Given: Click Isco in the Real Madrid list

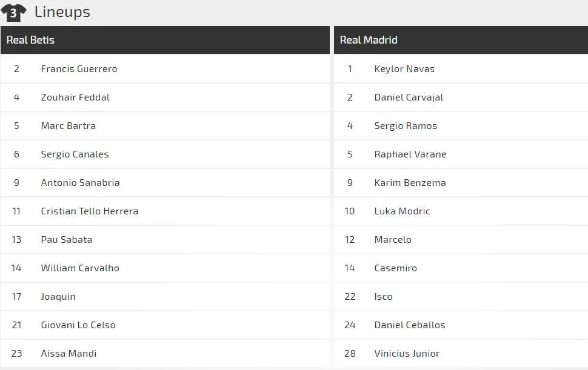Looking at the screenshot, I should (383, 296).
